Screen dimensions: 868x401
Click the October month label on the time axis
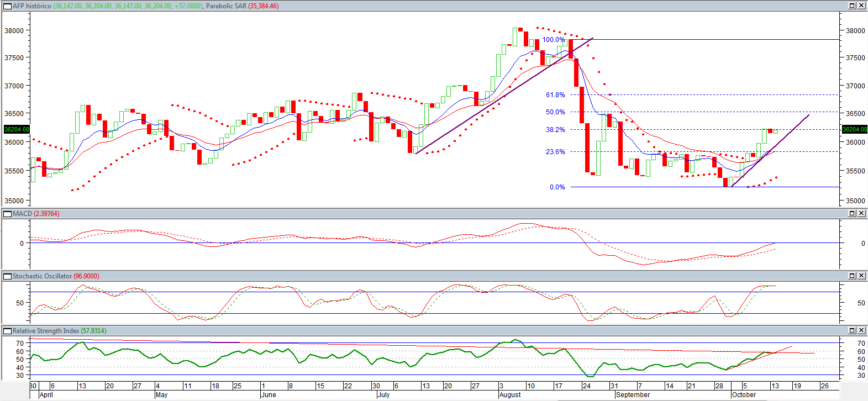[744, 395]
